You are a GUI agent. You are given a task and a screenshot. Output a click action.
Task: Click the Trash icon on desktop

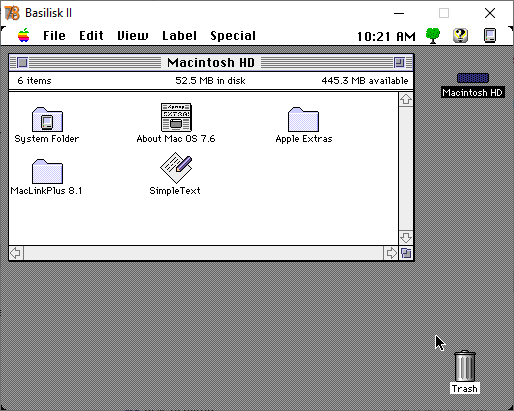click(465, 366)
